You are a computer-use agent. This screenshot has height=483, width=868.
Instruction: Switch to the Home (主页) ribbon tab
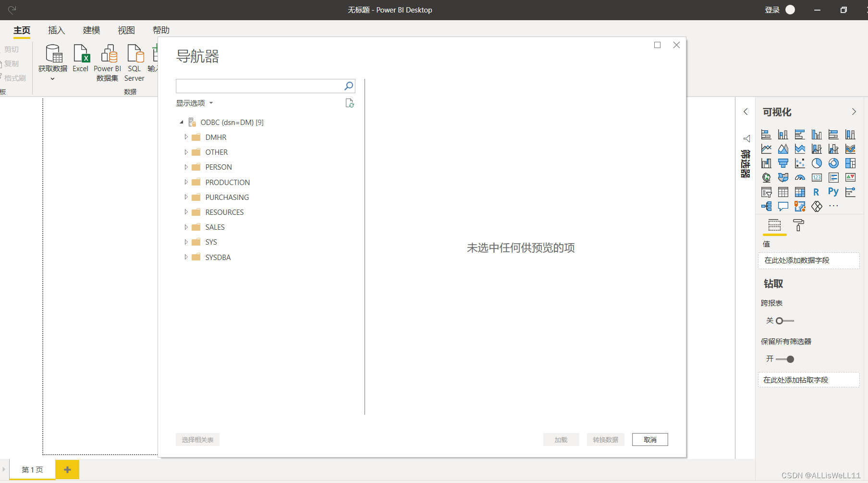pos(22,30)
